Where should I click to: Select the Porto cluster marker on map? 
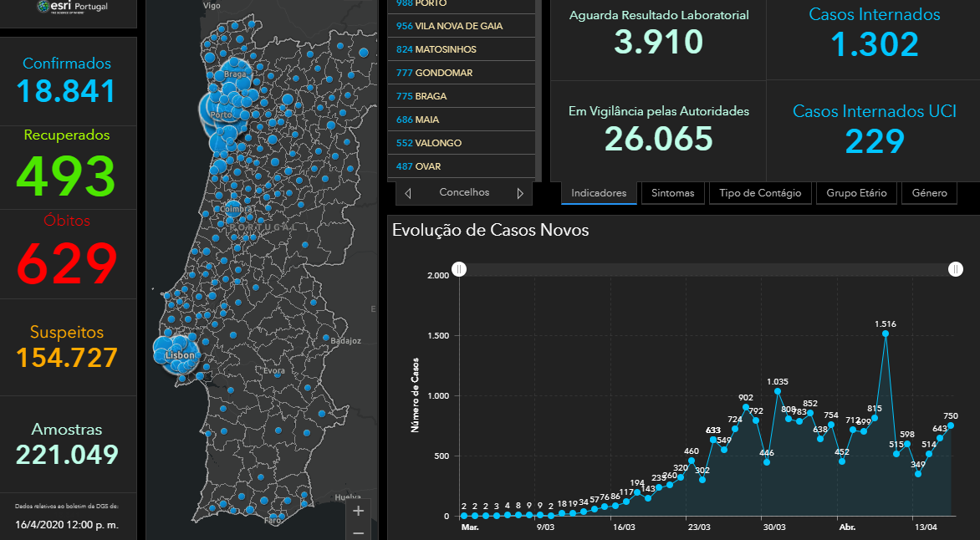point(219,110)
